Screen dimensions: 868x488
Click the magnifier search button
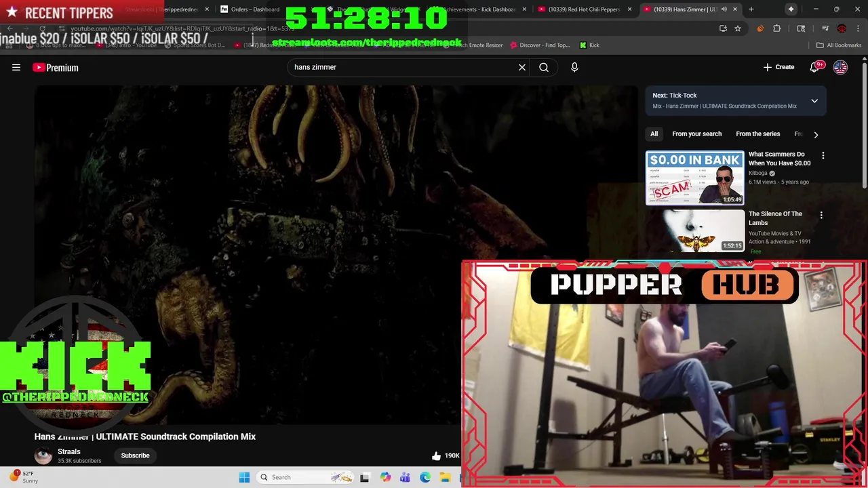click(544, 67)
